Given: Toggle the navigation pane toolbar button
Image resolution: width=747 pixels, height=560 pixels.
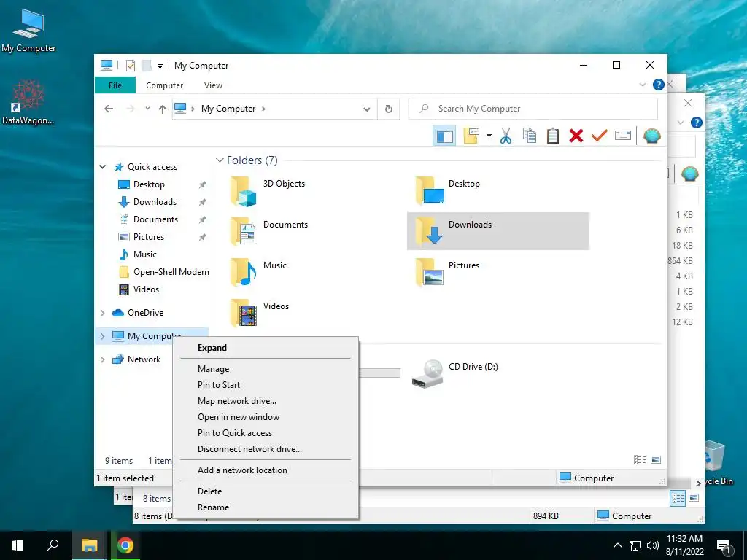Looking at the screenshot, I should click(x=444, y=136).
